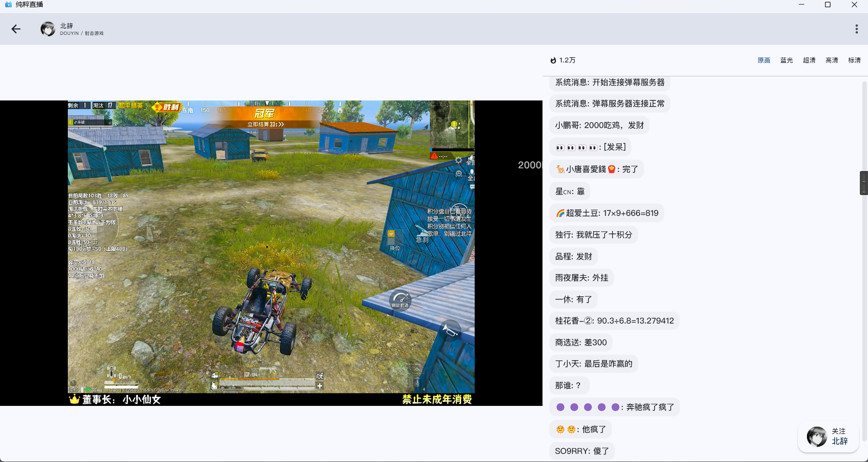The height and width of the screenshot is (462, 868).
Task: Switch to 标清 standard quality
Action: pos(855,60)
